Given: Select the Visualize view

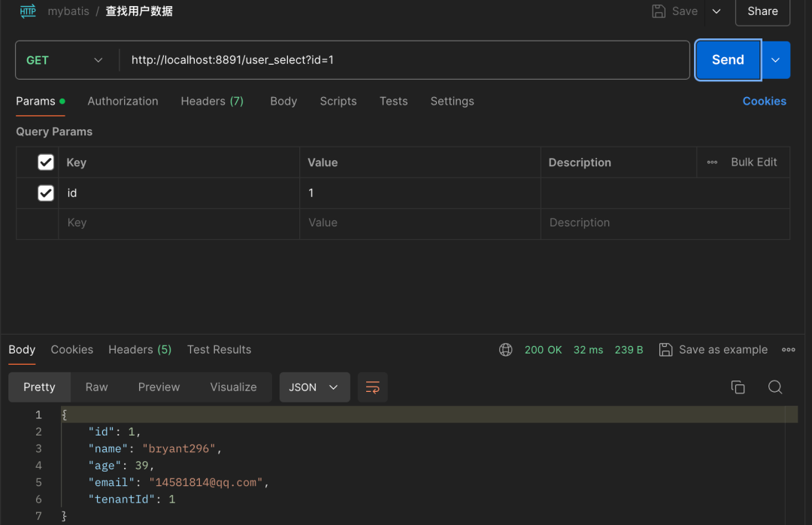Looking at the screenshot, I should [x=233, y=387].
